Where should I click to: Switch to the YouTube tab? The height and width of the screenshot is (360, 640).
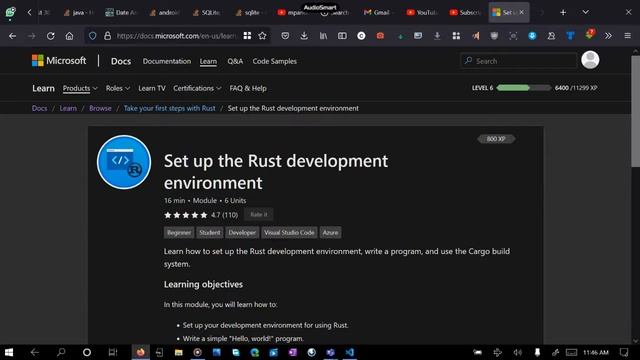(422, 12)
